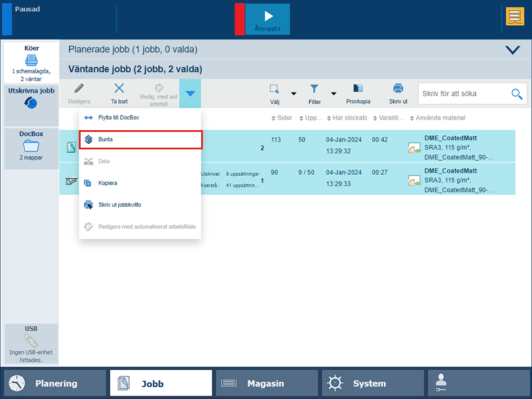This screenshot has width=532, height=399.
Task: Open the Köer queue panel
Action: point(31,63)
